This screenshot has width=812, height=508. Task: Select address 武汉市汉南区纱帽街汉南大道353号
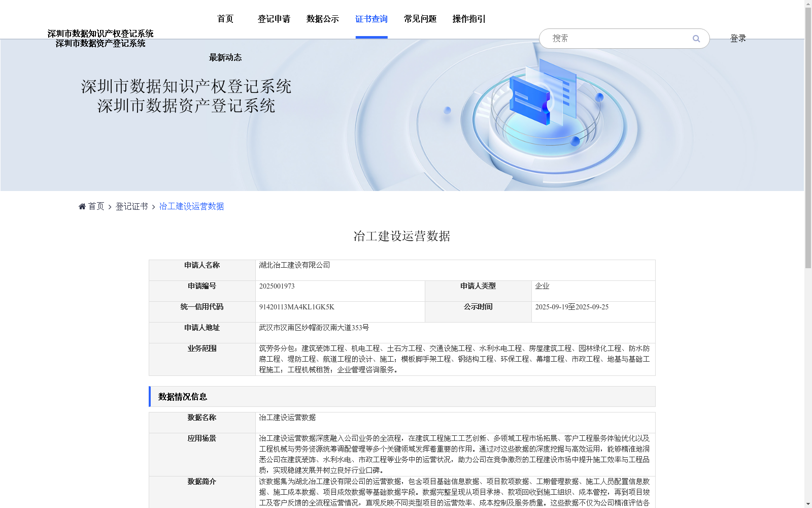coord(314,328)
